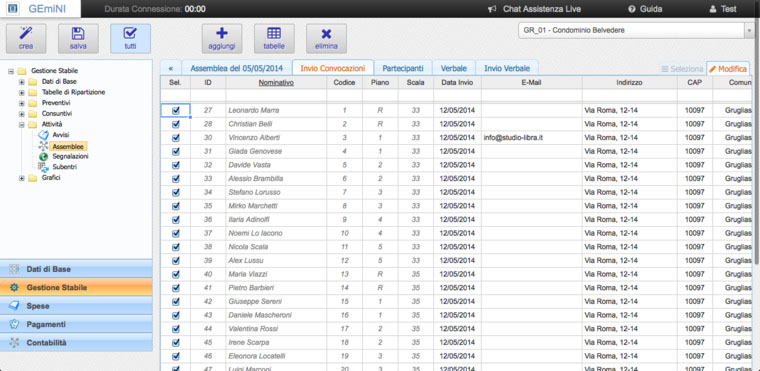760x371 pixels.
Task: Open the Dati di Base accordion panel
Action: coord(76,269)
